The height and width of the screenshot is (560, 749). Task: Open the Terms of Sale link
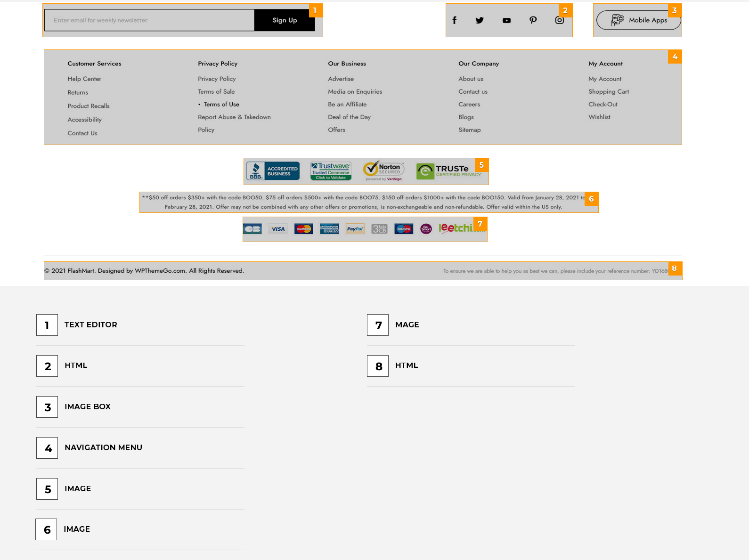[x=216, y=92]
